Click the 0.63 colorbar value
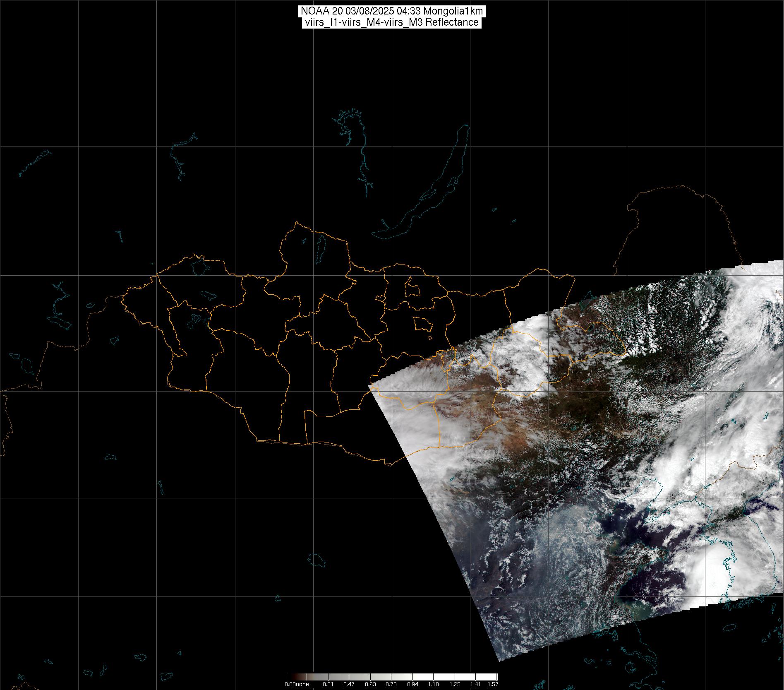The width and height of the screenshot is (784, 690). point(371,684)
